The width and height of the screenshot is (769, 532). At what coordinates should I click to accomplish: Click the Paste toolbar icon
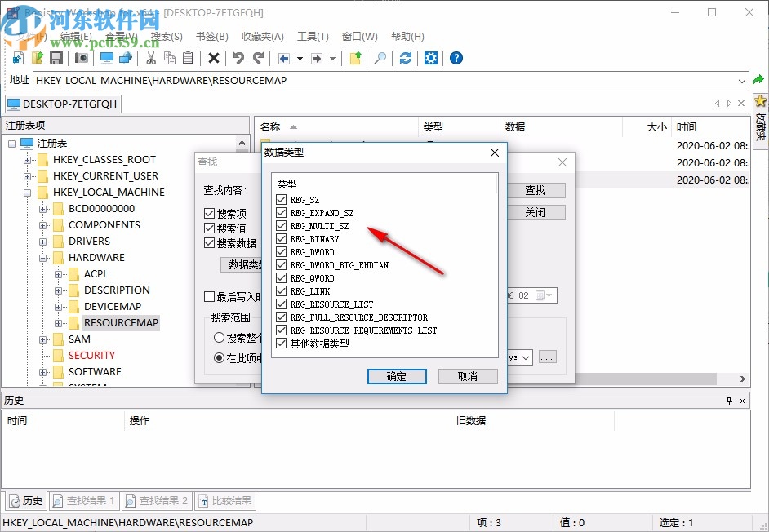coord(189,58)
